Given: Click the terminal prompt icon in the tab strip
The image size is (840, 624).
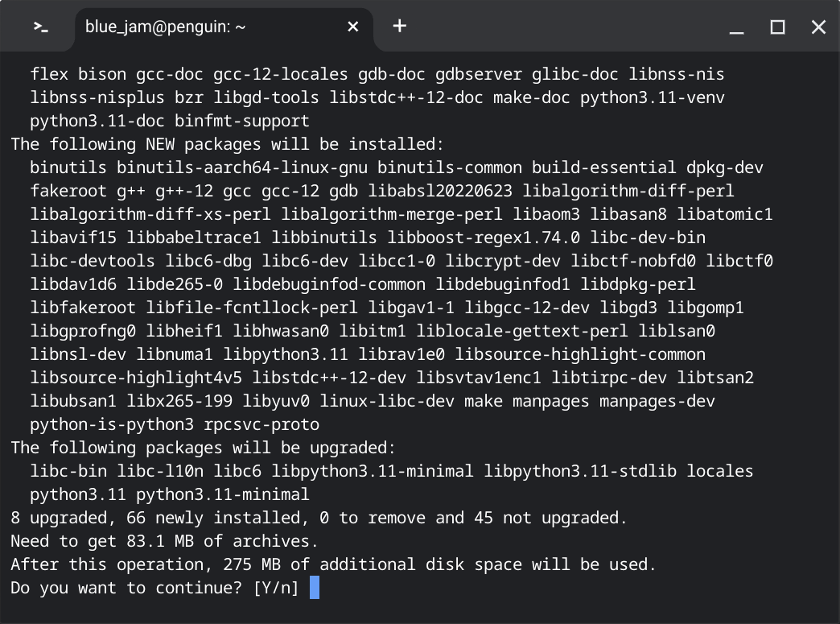Looking at the screenshot, I should 41,27.
